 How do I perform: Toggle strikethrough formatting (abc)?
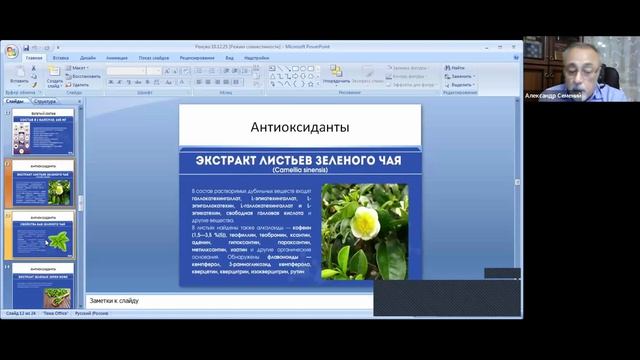(x=138, y=82)
